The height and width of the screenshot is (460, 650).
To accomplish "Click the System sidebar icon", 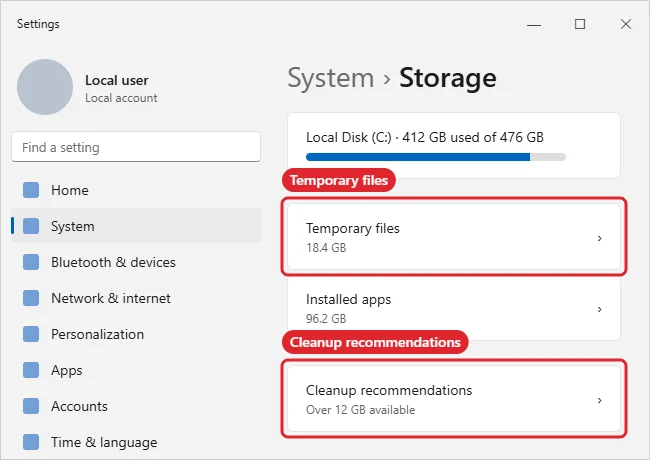I will [x=31, y=226].
